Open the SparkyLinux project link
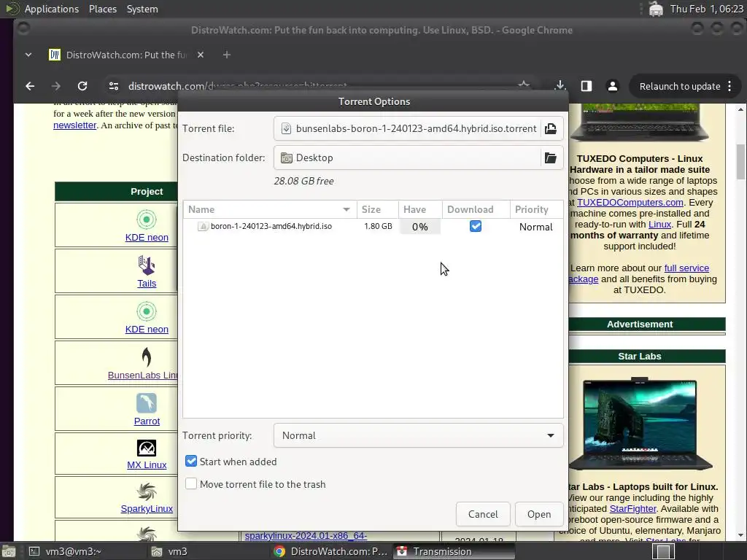This screenshot has height=560, width=747. click(147, 508)
